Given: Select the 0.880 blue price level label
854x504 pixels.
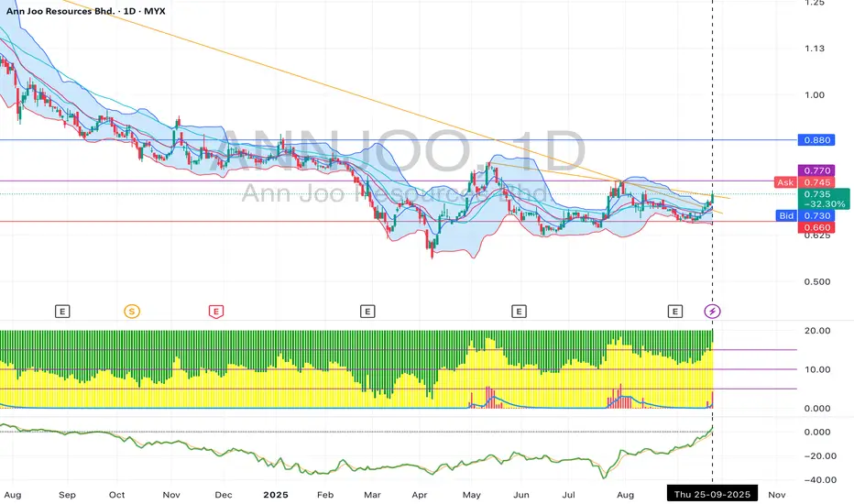Looking at the screenshot, I should (817, 140).
